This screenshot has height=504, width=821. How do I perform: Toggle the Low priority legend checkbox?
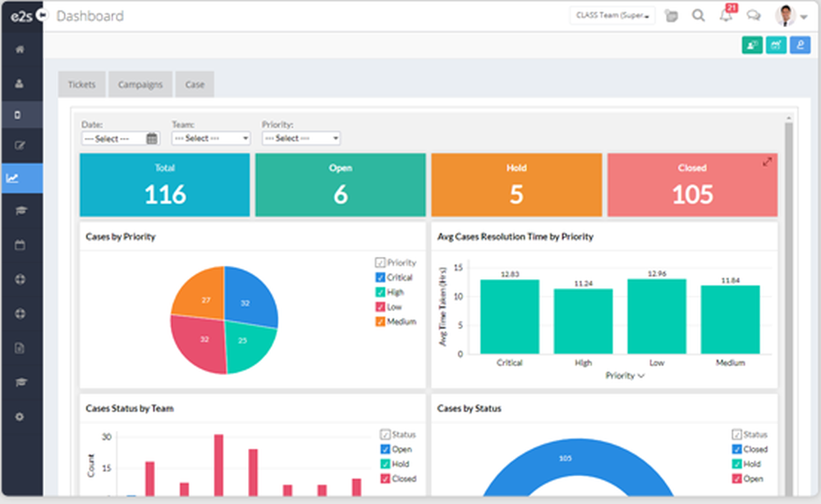click(x=380, y=307)
